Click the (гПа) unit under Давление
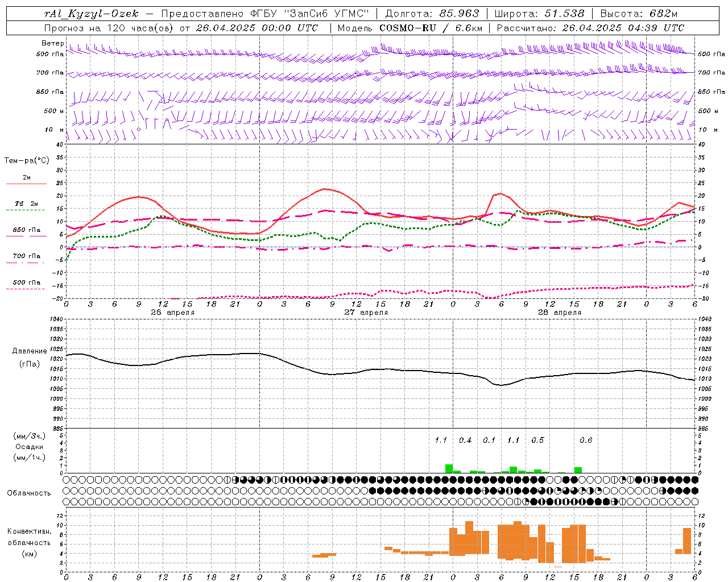This screenshot has width=728, height=582. click(x=29, y=364)
